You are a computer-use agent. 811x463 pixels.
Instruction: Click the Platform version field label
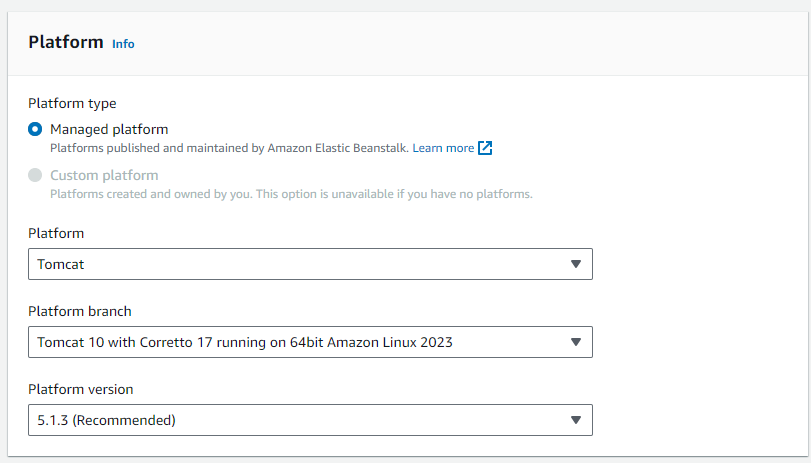pyautogui.click(x=81, y=390)
